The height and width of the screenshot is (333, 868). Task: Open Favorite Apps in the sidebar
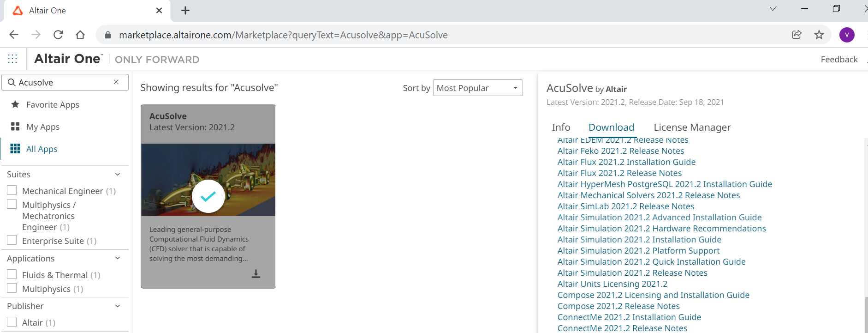[53, 105]
